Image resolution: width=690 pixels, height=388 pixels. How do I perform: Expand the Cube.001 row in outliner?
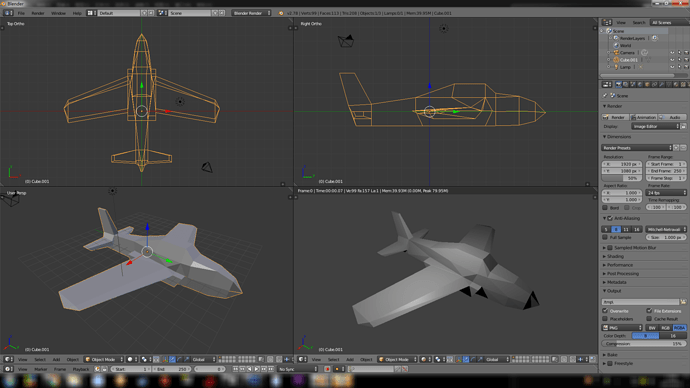coord(609,60)
